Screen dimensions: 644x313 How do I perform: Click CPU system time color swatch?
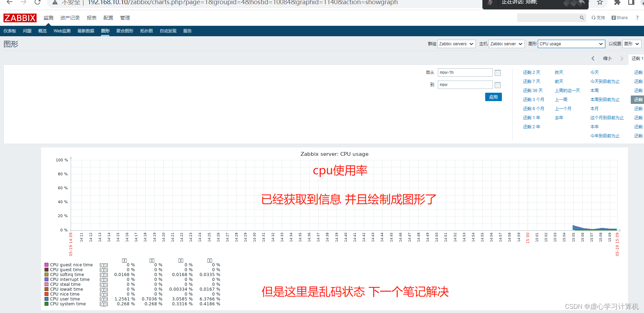[46, 304]
